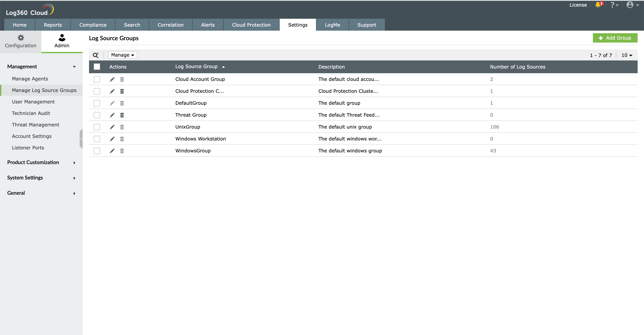The image size is (644, 335).
Task: Click edit pencil for UnixGroup
Action: pyautogui.click(x=112, y=127)
